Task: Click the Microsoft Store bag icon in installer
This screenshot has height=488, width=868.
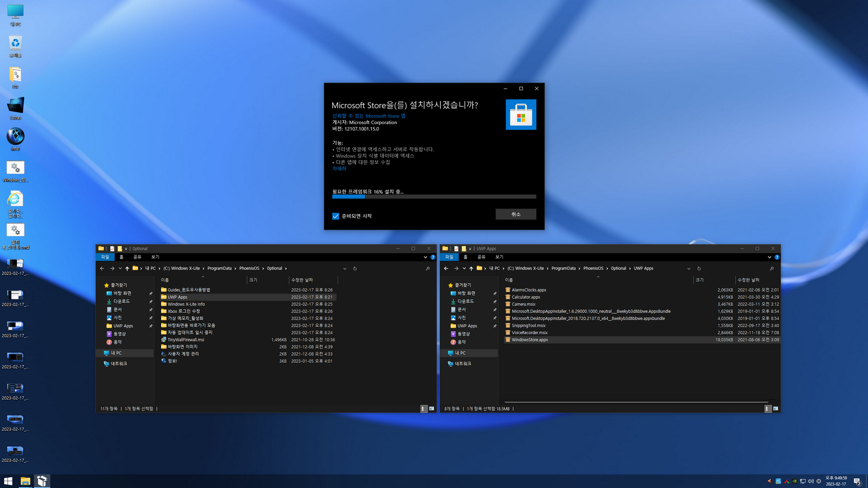Action: (x=521, y=115)
